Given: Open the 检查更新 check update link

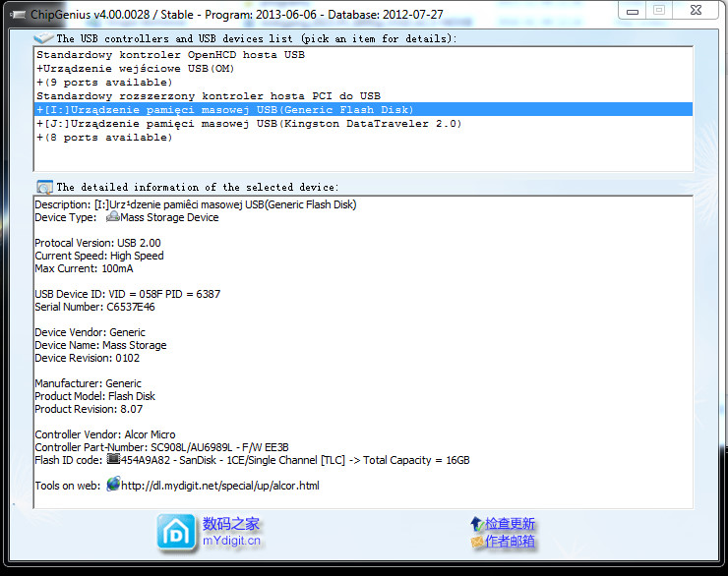Looking at the screenshot, I should coord(510,524).
